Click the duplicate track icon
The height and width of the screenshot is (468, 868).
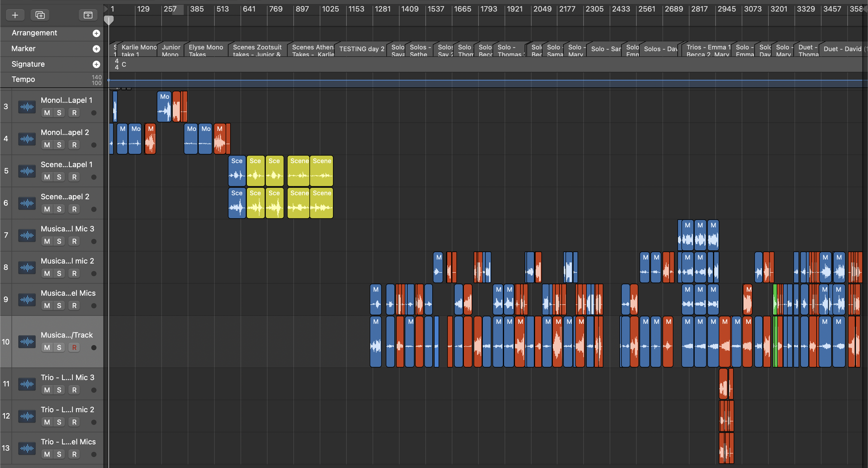(40, 15)
